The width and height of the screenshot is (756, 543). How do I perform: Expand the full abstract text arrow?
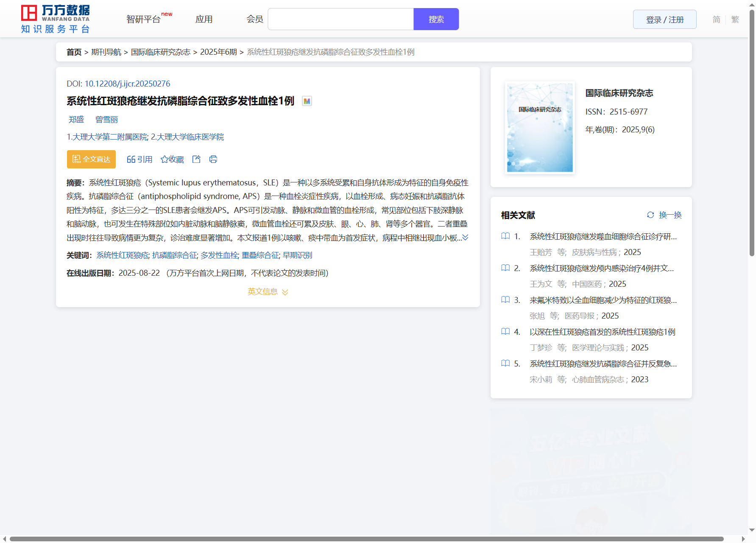pos(465,238)
